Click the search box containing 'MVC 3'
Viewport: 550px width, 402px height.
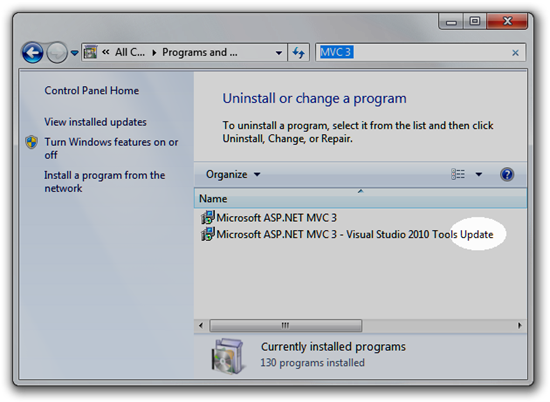pos(420,52)
